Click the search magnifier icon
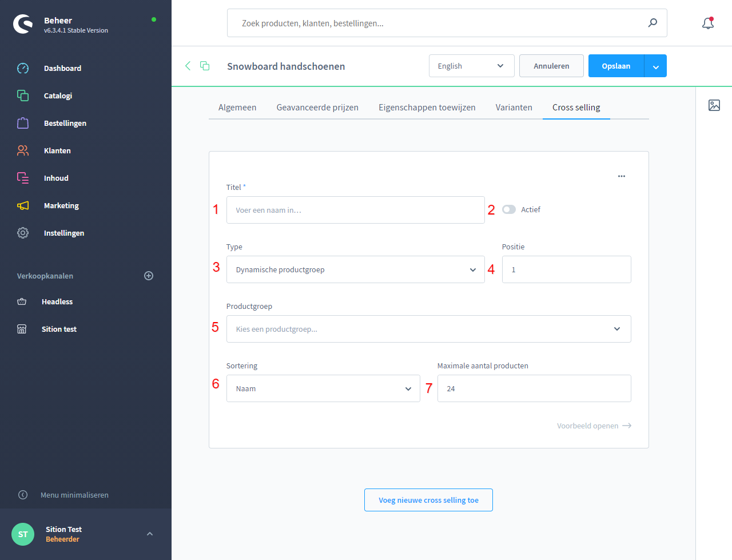The width and height of the screenshot is (732, 560). (x=653, y=23)
